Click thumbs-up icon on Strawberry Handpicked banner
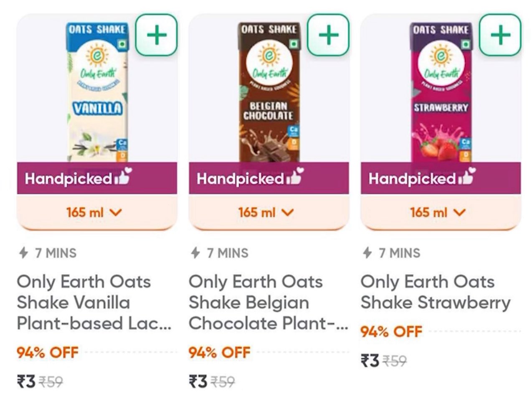This screenshot has height=399, width=532. tap(467, 177)
